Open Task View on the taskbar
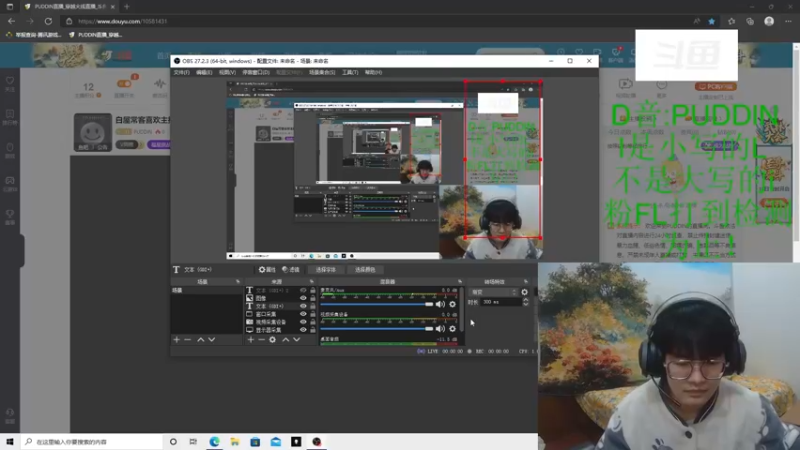Image resolution: width=800 pixels, height=450 pixels. tap(193, 442)
